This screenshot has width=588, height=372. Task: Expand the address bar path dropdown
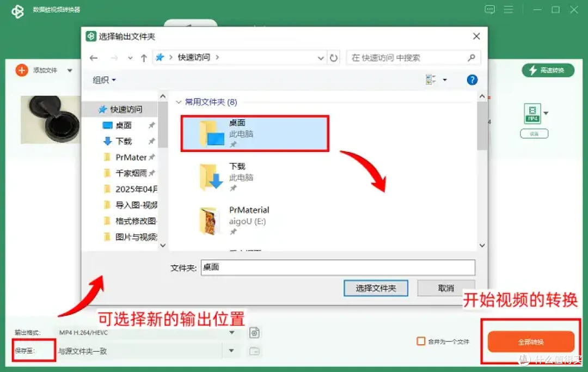click(321, 58)
